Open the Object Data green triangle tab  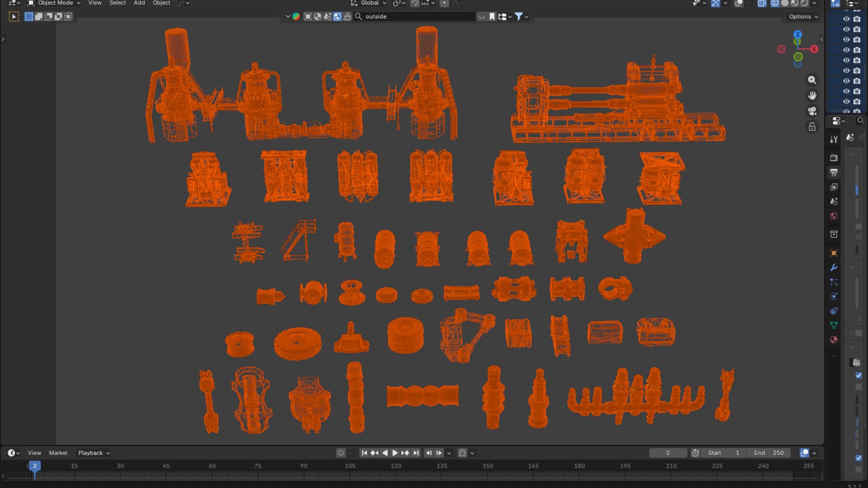click(x=834, y=325)
